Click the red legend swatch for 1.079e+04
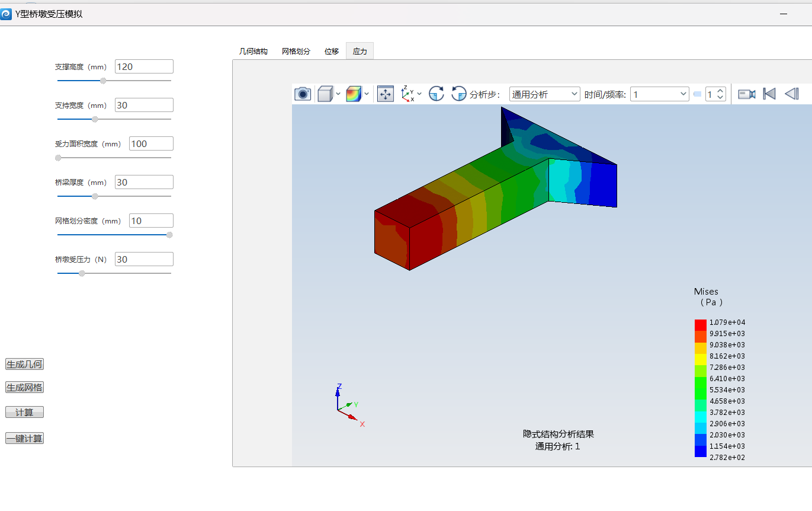 [701, 325]
